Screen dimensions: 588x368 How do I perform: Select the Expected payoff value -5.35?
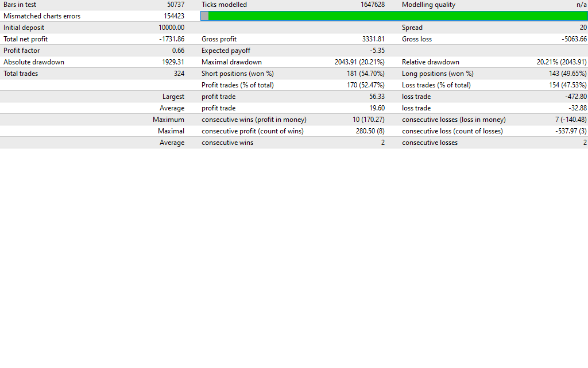377,51
